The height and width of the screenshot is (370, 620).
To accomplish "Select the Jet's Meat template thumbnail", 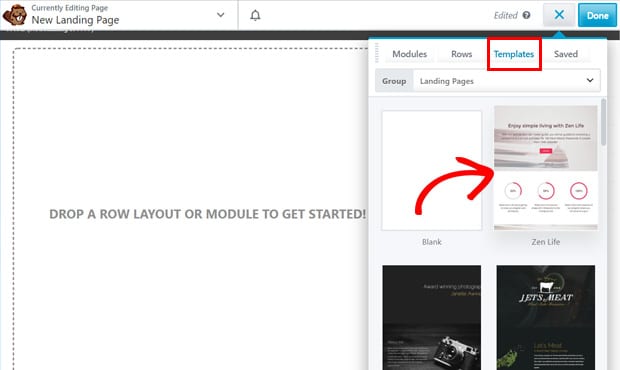I will 546,317.
